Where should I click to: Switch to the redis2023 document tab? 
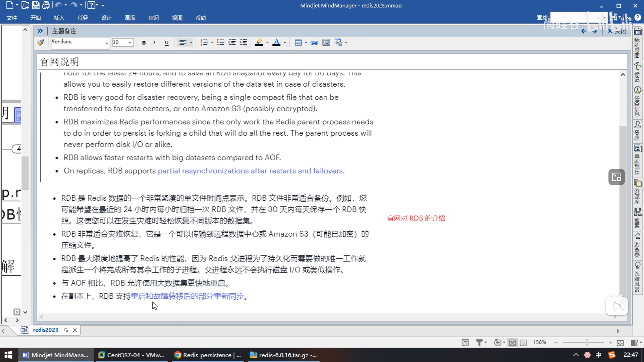45,330
